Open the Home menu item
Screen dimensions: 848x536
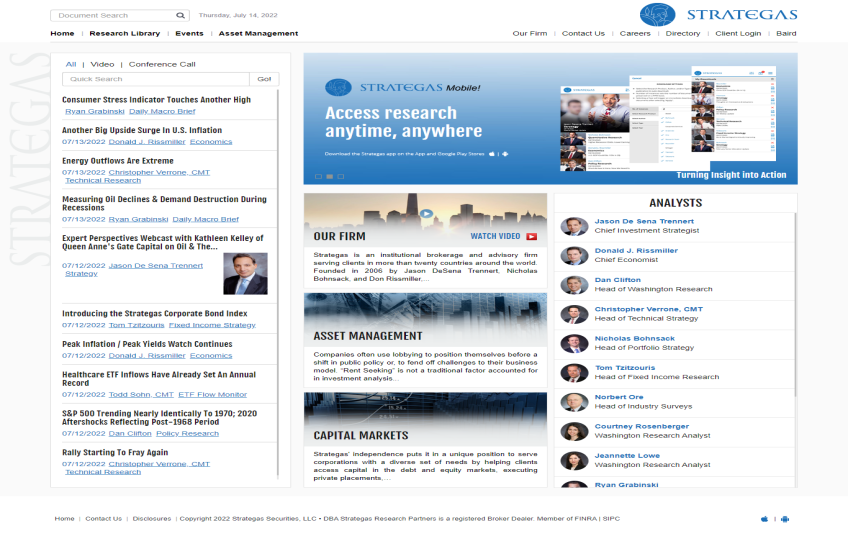pyautogui.click(x=62, y=34)
